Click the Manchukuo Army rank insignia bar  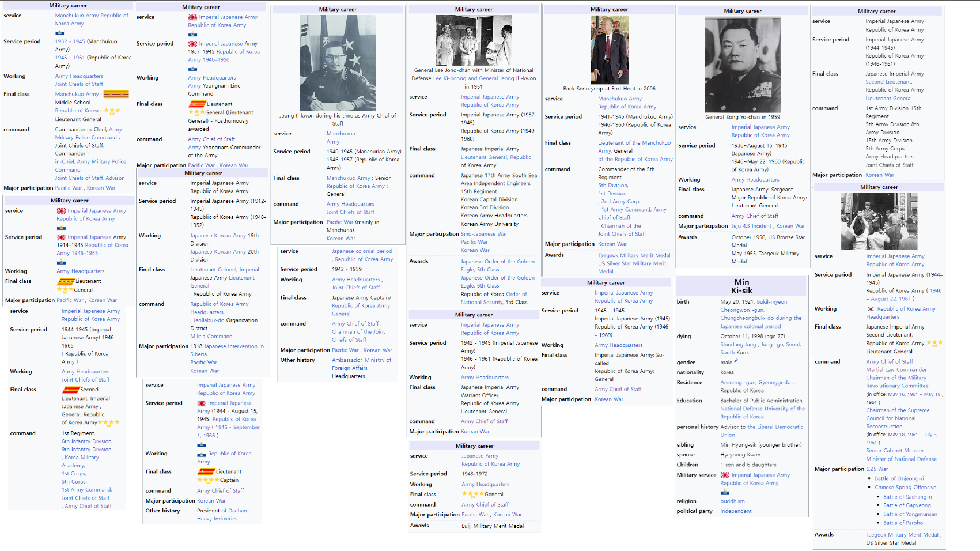116,94
